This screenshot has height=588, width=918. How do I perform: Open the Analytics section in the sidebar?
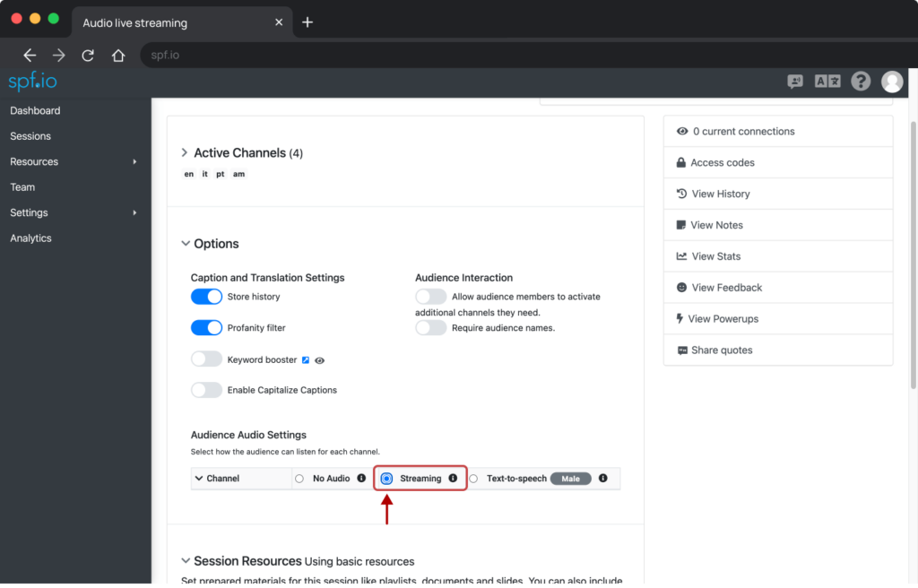tap(30, 238)
